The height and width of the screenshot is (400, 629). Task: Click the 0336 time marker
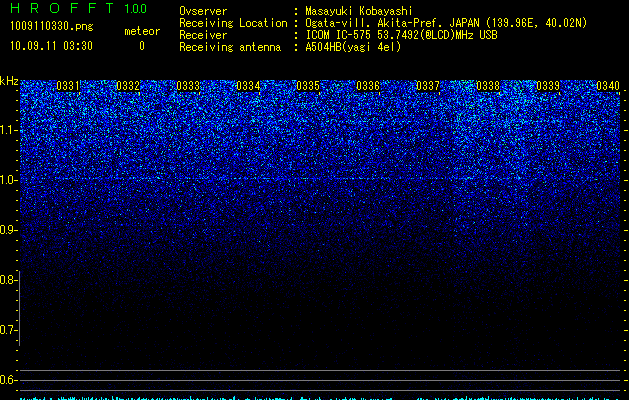click(x=368, y=86)
